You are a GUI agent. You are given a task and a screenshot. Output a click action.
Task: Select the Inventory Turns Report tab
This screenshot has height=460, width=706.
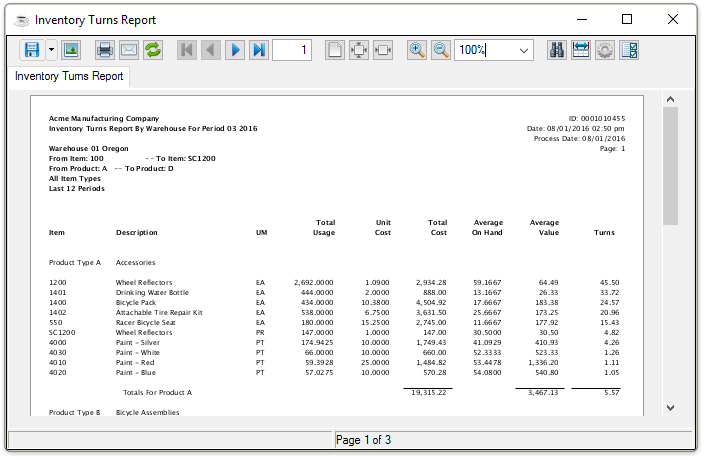click(69, 76)
